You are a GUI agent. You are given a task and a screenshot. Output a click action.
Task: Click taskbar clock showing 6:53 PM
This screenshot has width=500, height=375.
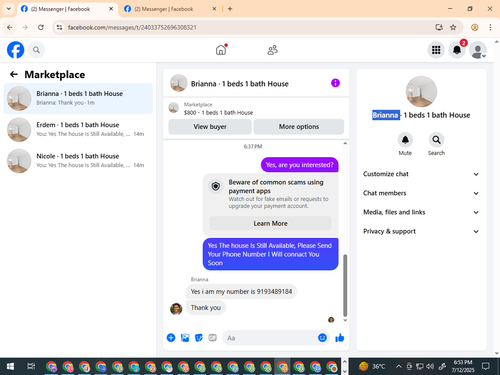click(463, 366)
